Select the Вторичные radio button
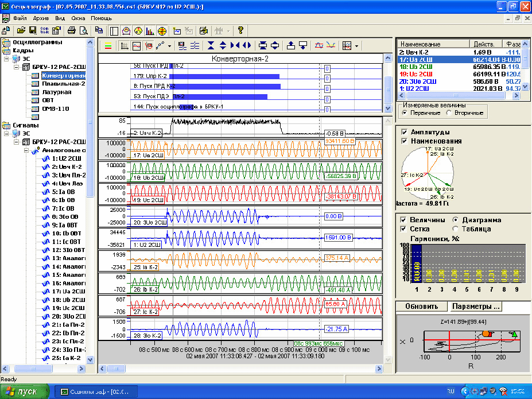The width and height of the screenshot is (532, 399). pos(449,113)
